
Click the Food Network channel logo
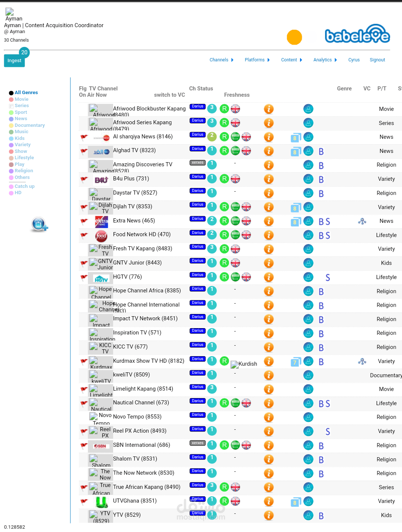click(101, 236)
